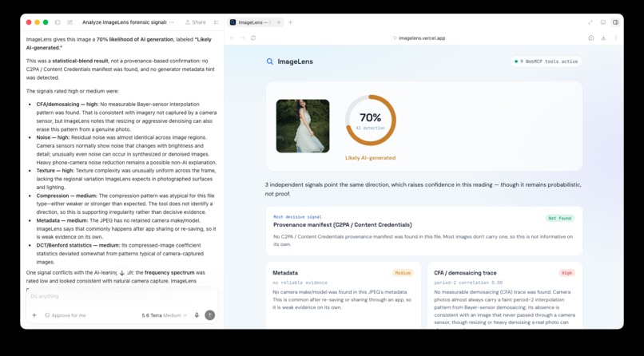Image resolution: width=644 pixels, height=356 pixels.
Task: Share this conversation
Action: coord(196,22)
